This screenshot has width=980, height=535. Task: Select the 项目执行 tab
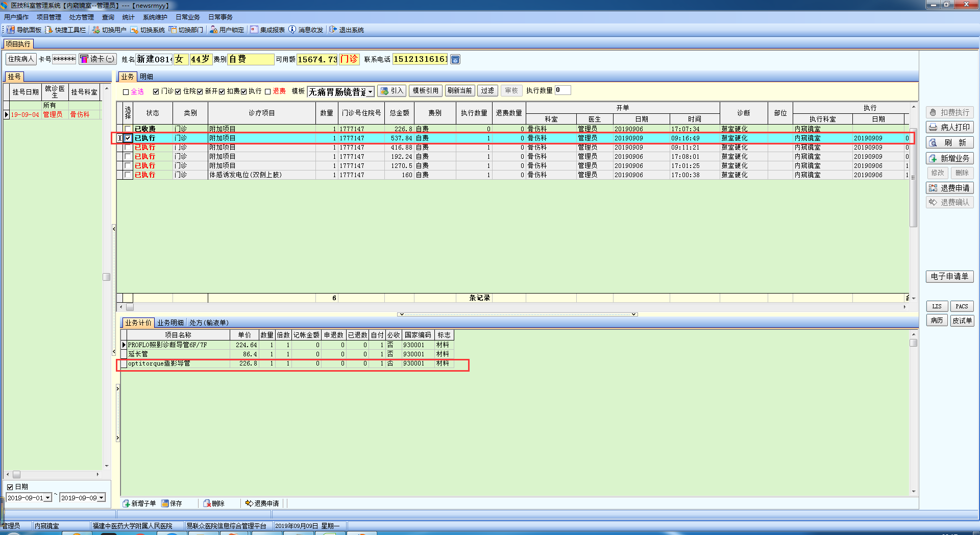coord(18,44)
